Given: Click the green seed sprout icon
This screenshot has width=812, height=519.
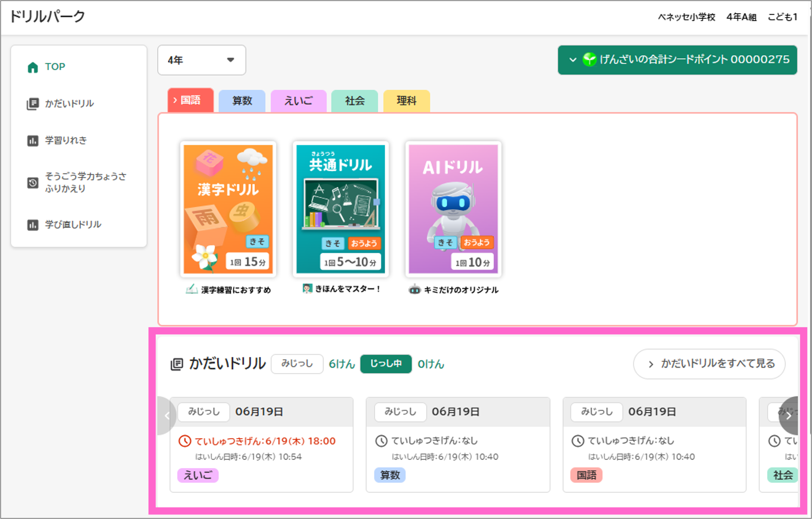Looking at the screenshot, I should click(x=589, y=60).
